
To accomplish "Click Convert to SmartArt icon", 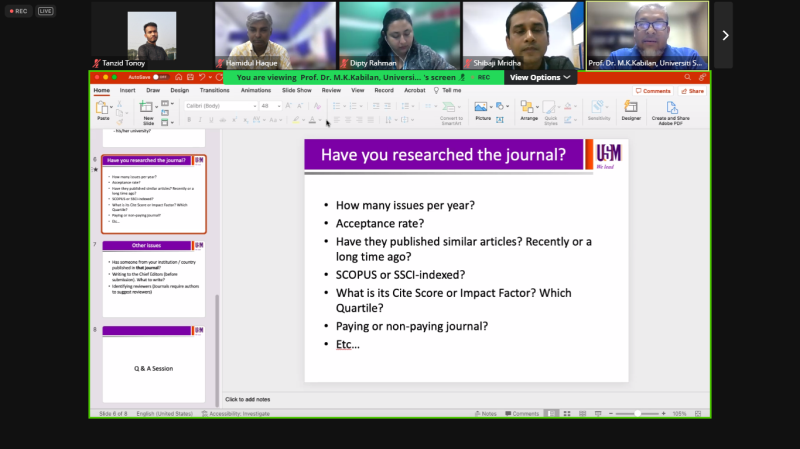I will (x=451, y=110).
